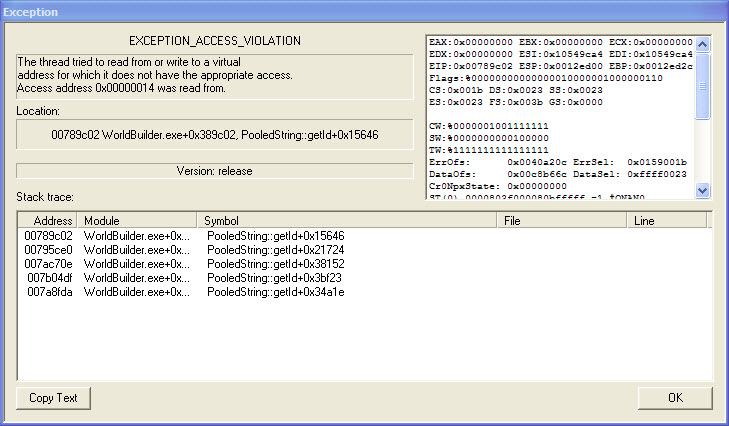Image resolution: width=729 pixels, height=426 pixels.
Task: Click the Symbol column header
Action: (x=347, y=220)
